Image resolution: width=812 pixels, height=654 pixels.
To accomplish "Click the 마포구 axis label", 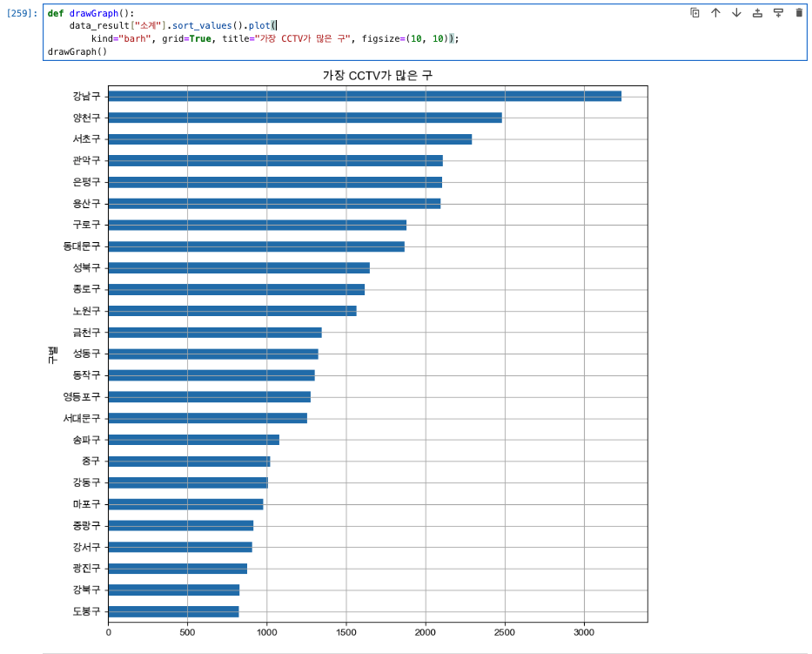I will tap(86, 503).
